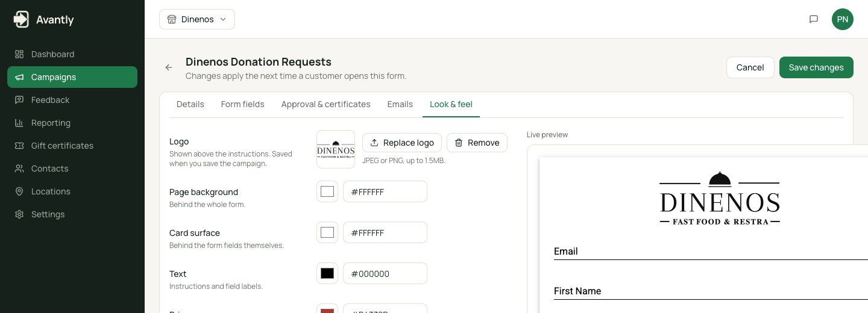This screenshot has height=313, width=868.
Task: Click the Avantly logo icon
Action: (21, 19)
